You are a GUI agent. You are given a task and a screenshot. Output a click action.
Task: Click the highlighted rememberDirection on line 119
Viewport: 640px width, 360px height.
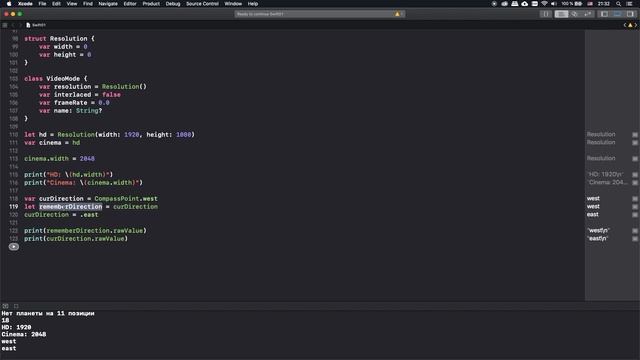71,207
